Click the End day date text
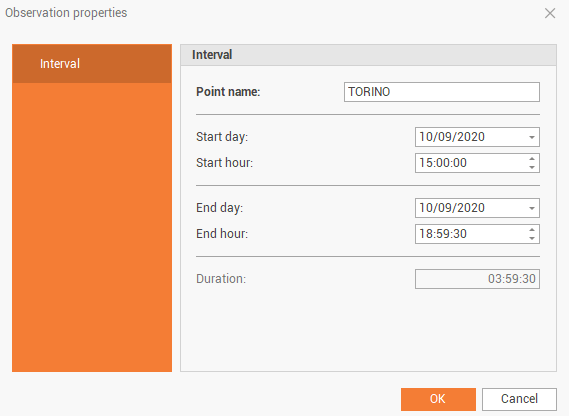The height and width of the screenshot is (416, 569). click(x=452, y=208)
